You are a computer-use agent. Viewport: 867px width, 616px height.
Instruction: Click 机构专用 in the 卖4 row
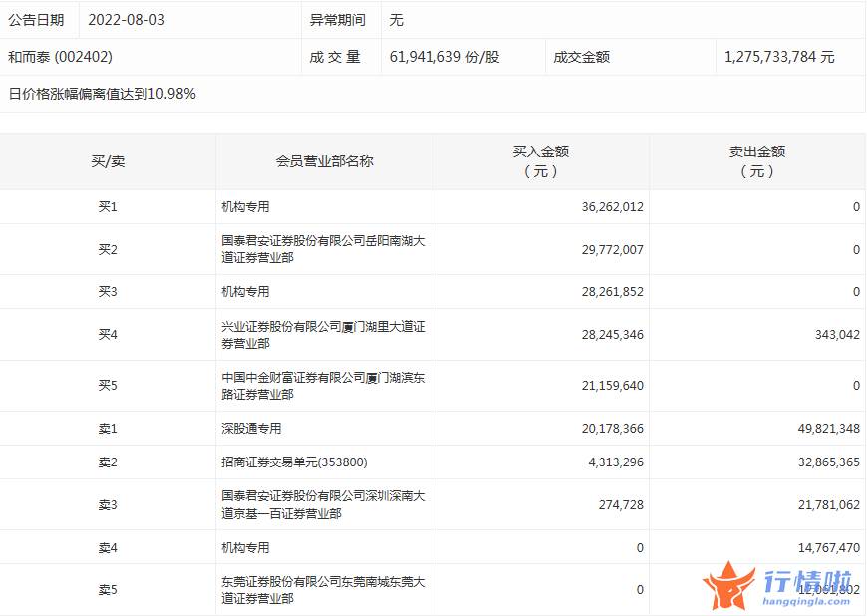click(245, 547)
